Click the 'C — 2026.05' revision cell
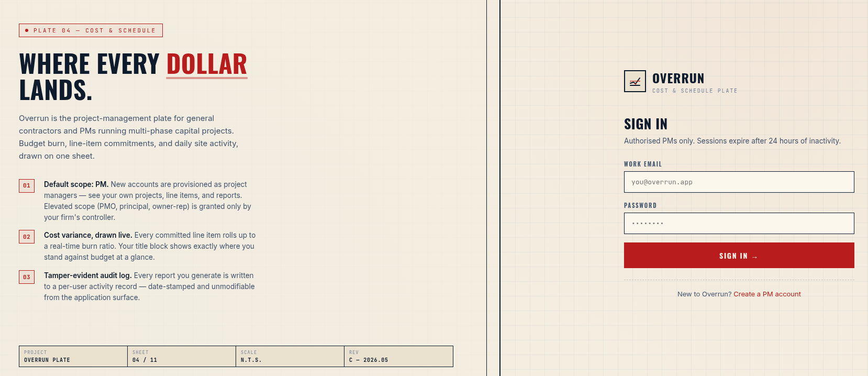 click(398, 356)
